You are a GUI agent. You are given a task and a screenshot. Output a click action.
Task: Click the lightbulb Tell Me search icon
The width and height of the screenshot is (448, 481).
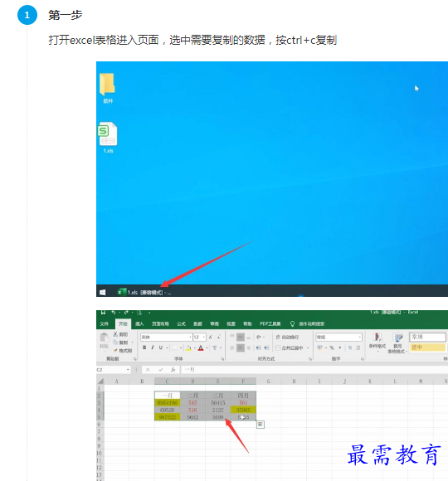(x=292, y=324)
